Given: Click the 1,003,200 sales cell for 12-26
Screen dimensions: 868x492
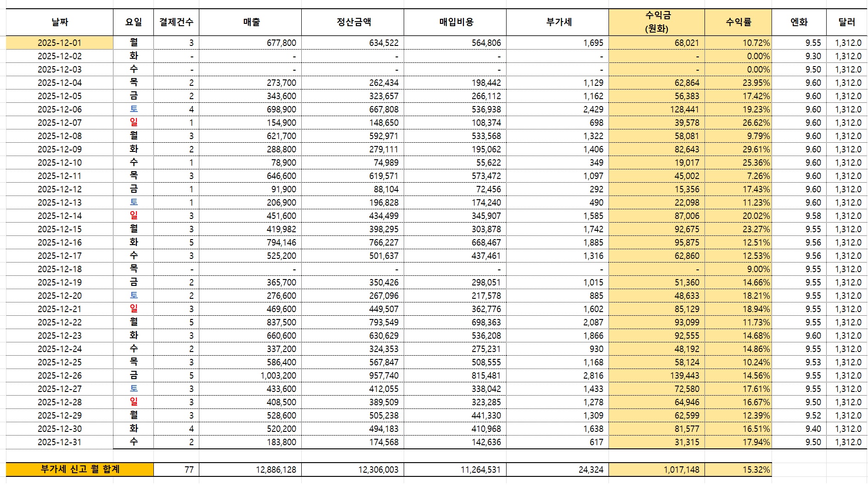Looking at the screenshot, I should point(250,375).
